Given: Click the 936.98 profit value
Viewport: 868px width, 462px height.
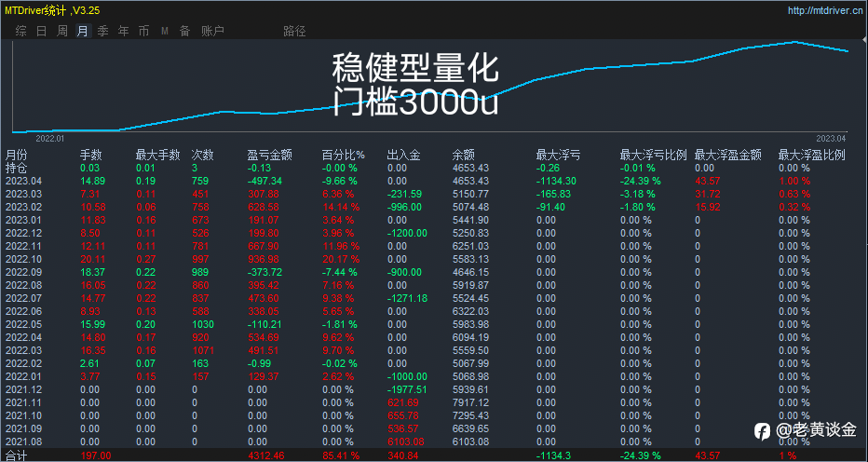Looking at the screenshot, I should (x=263, y=259).
